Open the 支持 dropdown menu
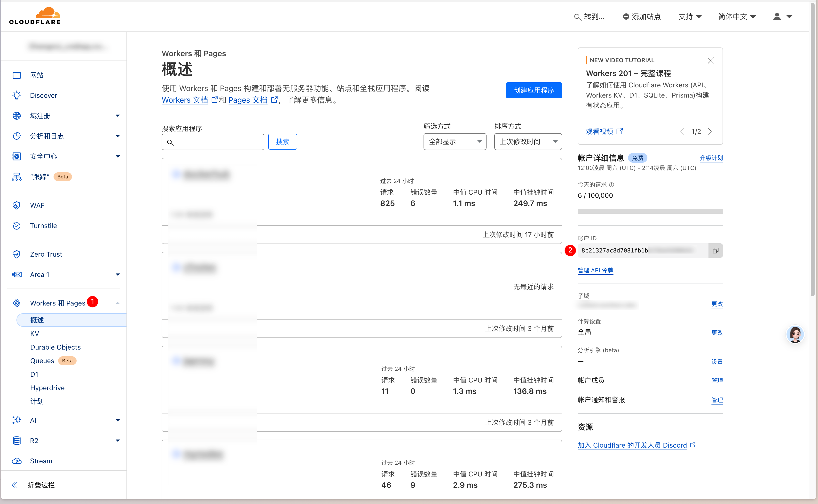Image resolution: width=818 pixels, height=504 pixels. pyautogui.click(x=690, y=17)
